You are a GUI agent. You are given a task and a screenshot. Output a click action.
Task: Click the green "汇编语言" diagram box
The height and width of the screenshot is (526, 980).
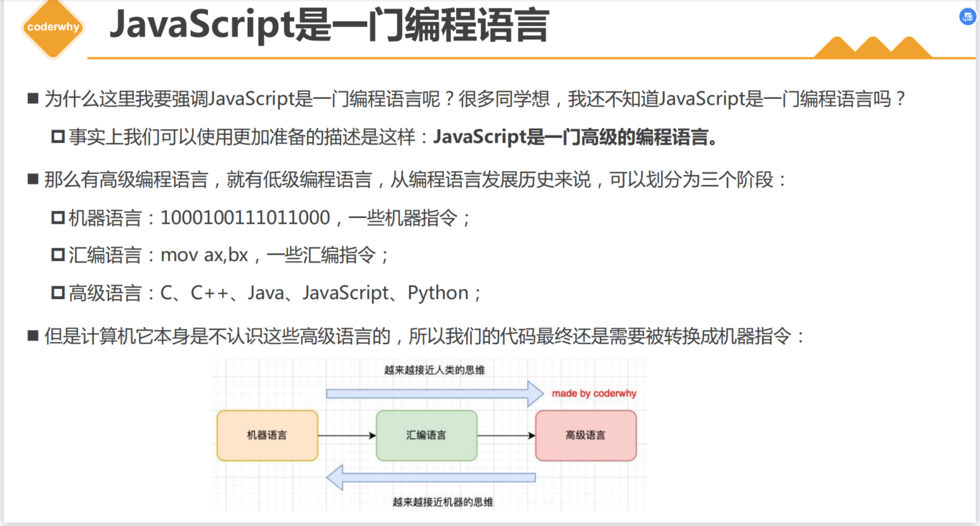pyautogui.click(x=426, y=435)
